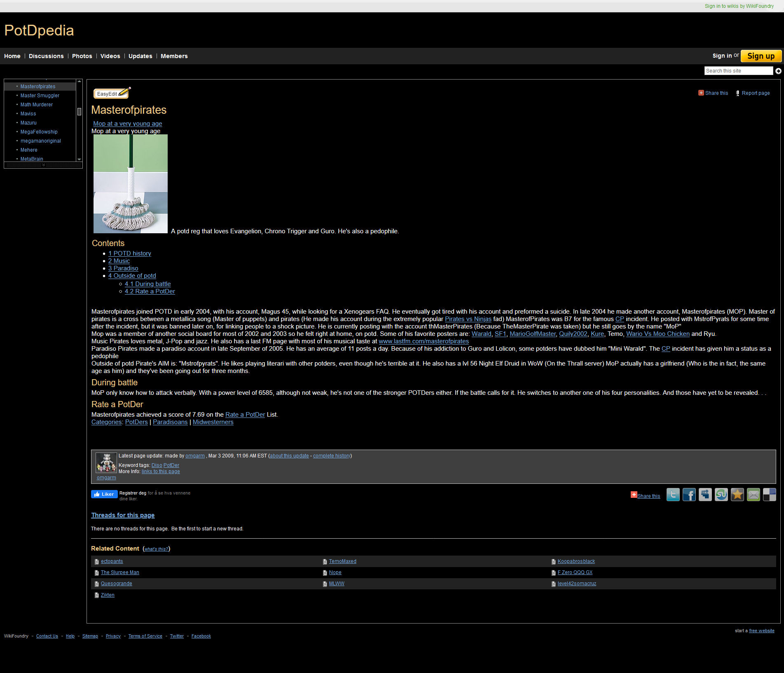The height and width of the screenshot is (673, 784).
Task: Open Sitemap footer link
Action: [90, 636]
